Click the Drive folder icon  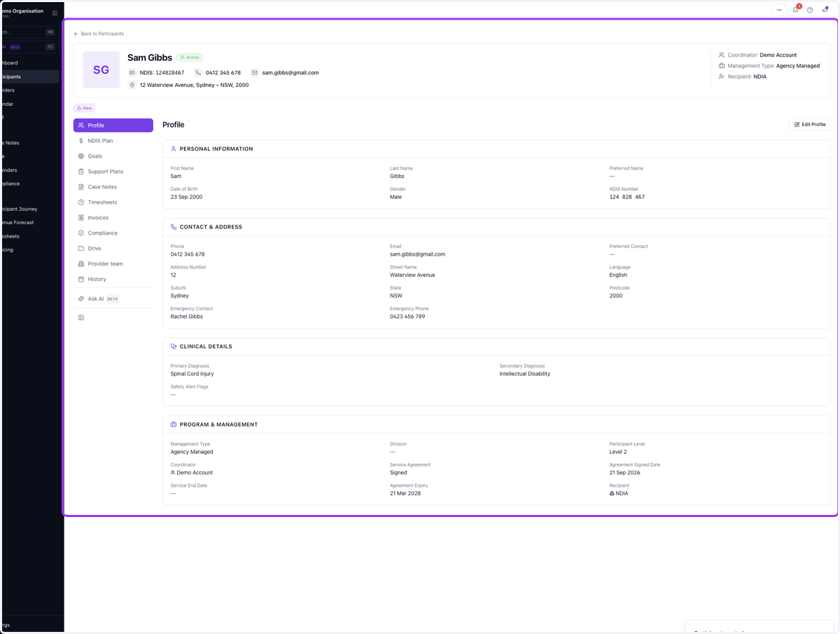point(81,249)
